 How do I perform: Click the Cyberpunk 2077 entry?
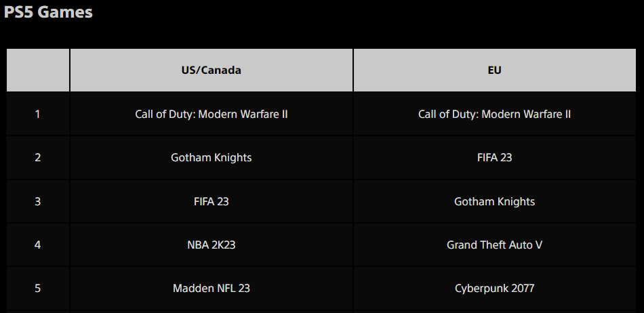point(494,288)
